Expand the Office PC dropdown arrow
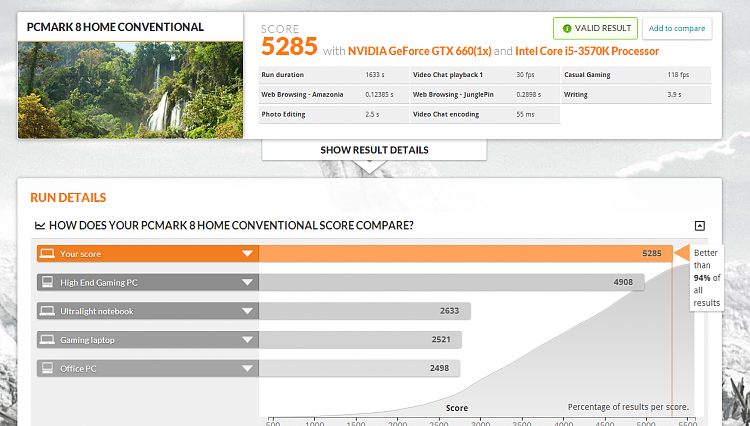 click(247, 369)
